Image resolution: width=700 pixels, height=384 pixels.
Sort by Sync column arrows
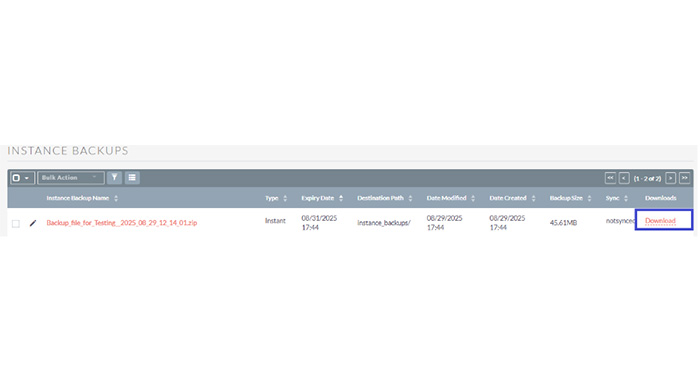point(626,198)
